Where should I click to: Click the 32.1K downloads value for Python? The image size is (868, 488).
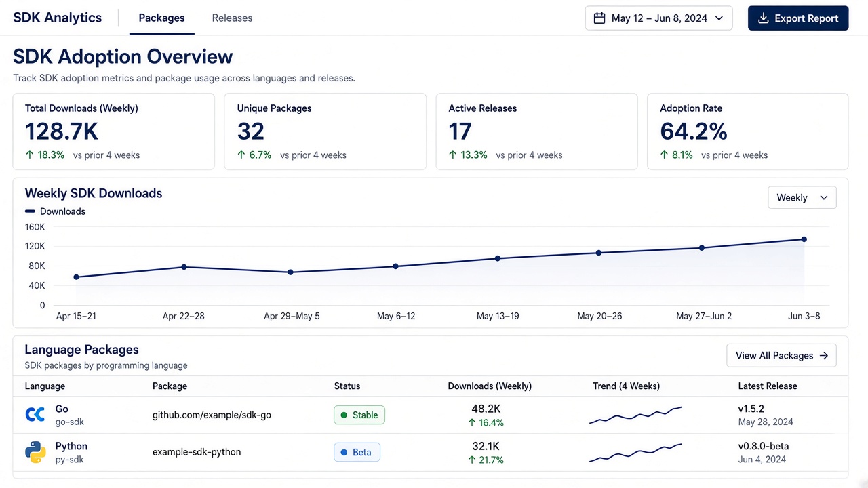[x=486, y=446]
